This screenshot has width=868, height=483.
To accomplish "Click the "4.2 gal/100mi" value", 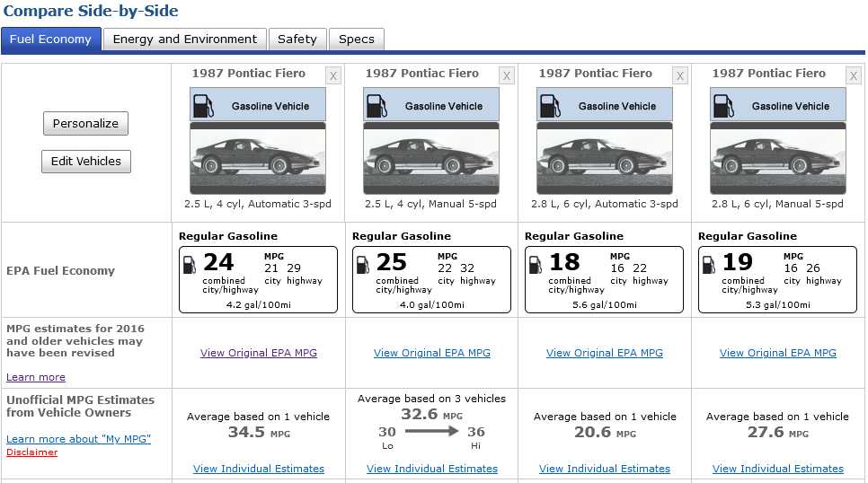I will [x=259, y=305].
